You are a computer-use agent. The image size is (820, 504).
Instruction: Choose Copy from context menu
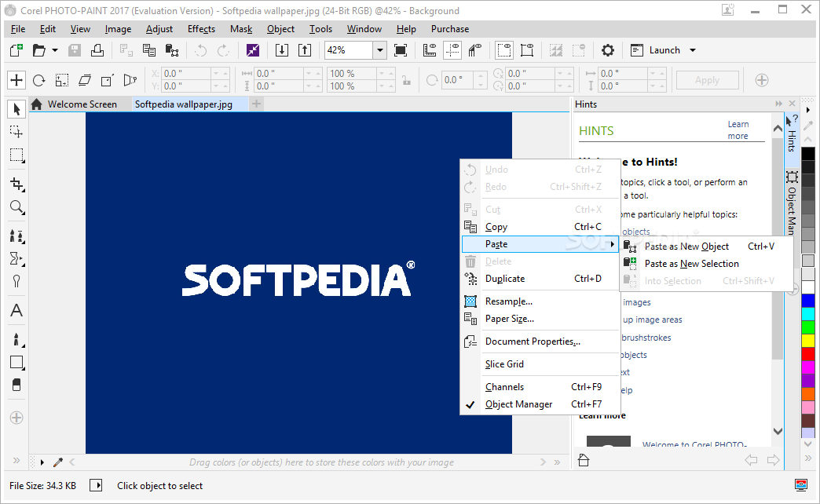pyautogui.click(x=540, y=227)
